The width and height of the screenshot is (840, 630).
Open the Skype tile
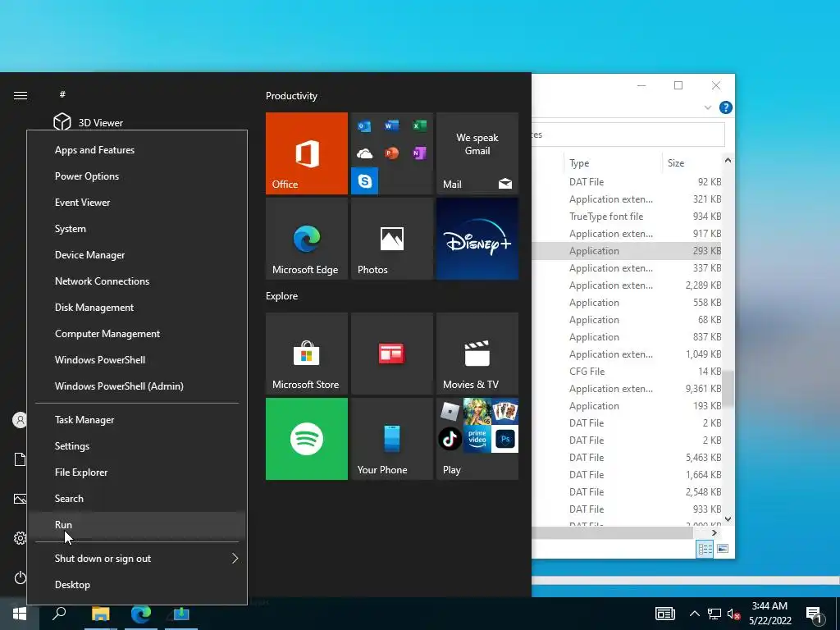tap(365, 180)
